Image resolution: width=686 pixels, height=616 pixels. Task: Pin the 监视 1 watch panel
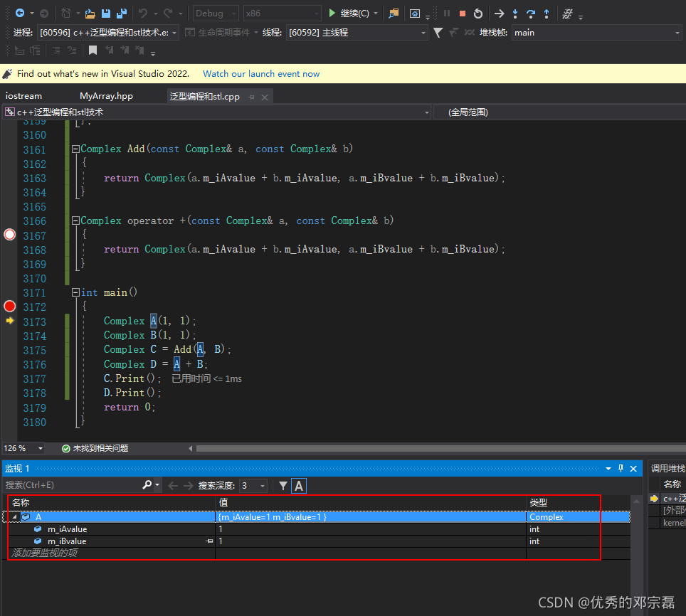coord(621,468)
